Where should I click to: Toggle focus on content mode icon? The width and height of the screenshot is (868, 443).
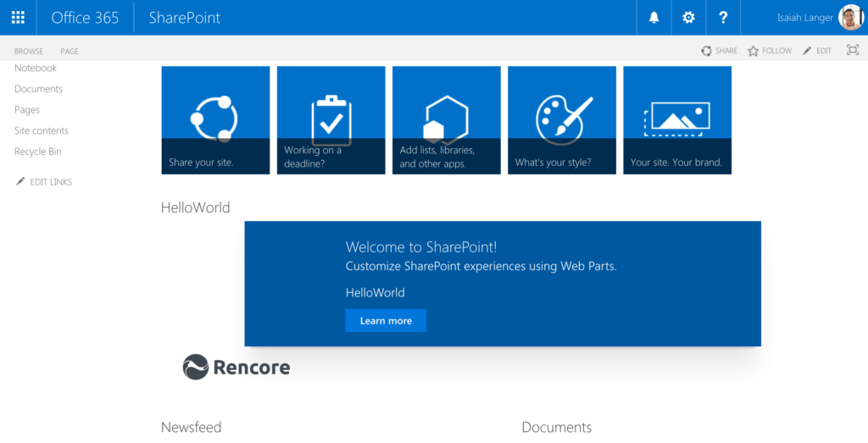point(853,51)
